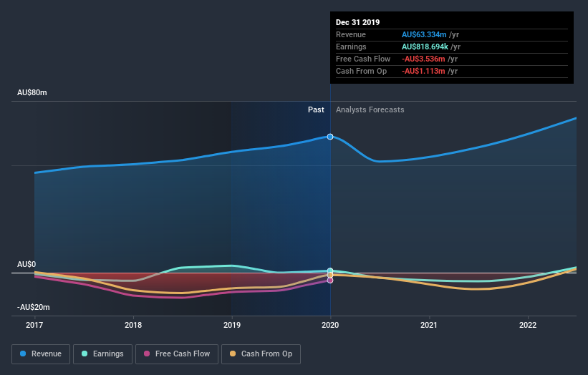Toggle the Earnings series legend button
Screen dimensions: 588x375
(x=102, y=354)
